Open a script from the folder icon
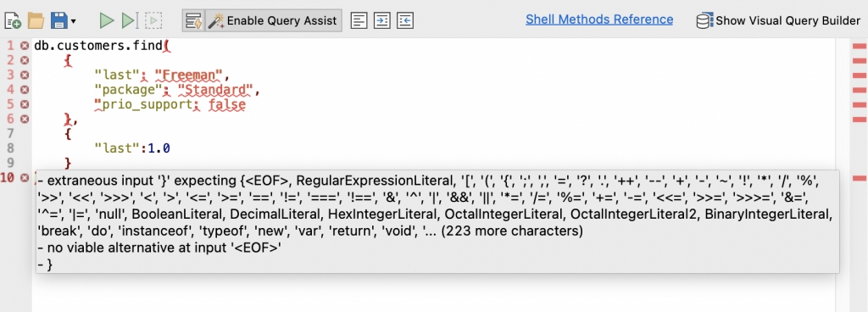868x312 pixels. tap(36, 21)
